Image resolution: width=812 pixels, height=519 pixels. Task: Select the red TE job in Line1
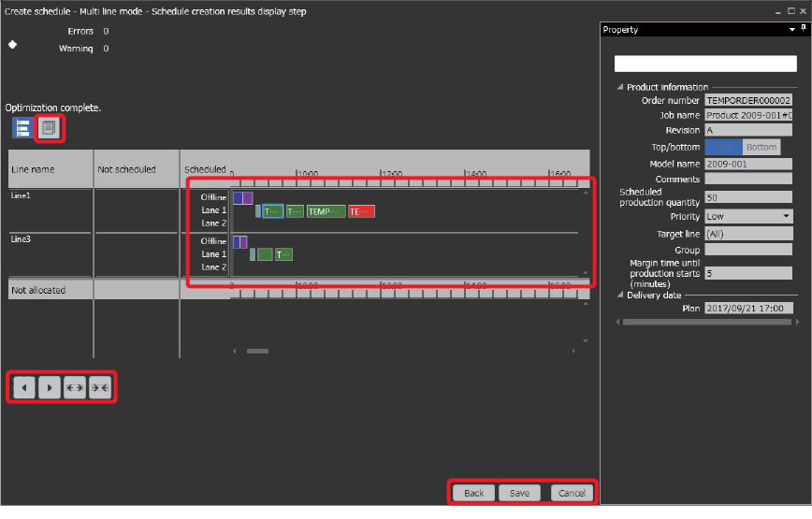coord(361,211)
